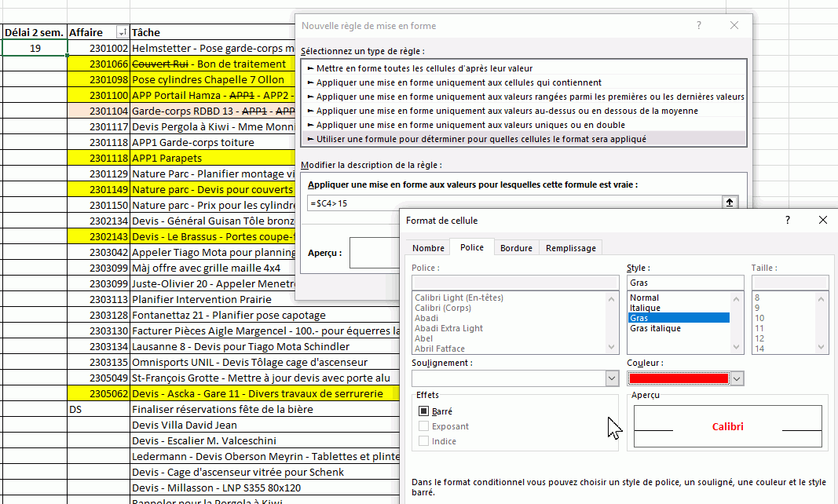The height and width of the screenshot is (504, 838).
Task: Click the font list scroll-down arrow
Action: [x=613, y=347]
